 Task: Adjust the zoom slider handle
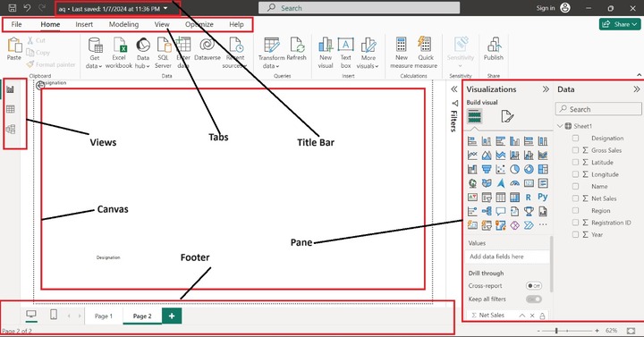coord(556,331)
